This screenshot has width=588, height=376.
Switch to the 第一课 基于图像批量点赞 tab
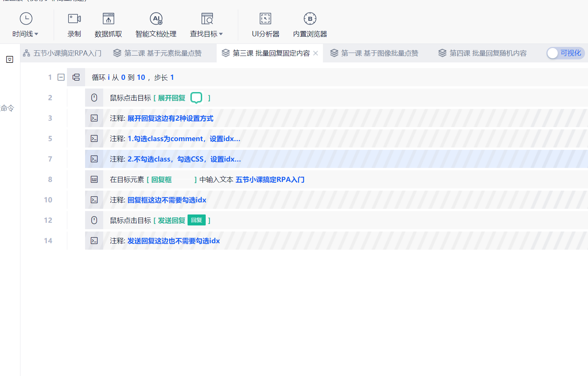click(x=374, y=53)
